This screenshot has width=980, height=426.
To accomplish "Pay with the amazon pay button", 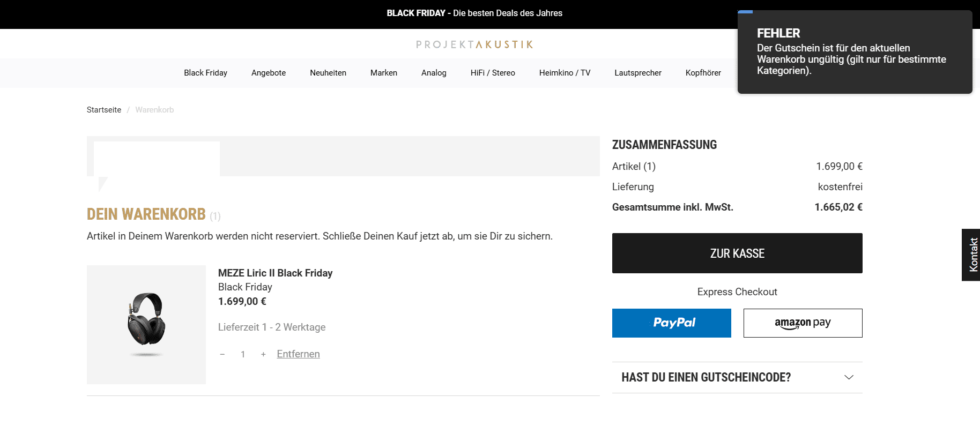I will tap(803, 323).
